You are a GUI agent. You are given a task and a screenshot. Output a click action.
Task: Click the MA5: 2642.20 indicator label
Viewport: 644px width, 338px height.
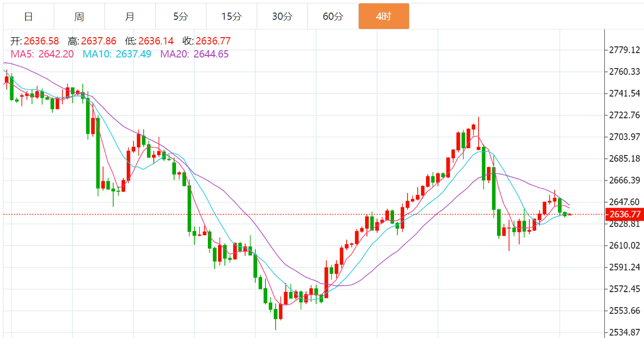42,54
